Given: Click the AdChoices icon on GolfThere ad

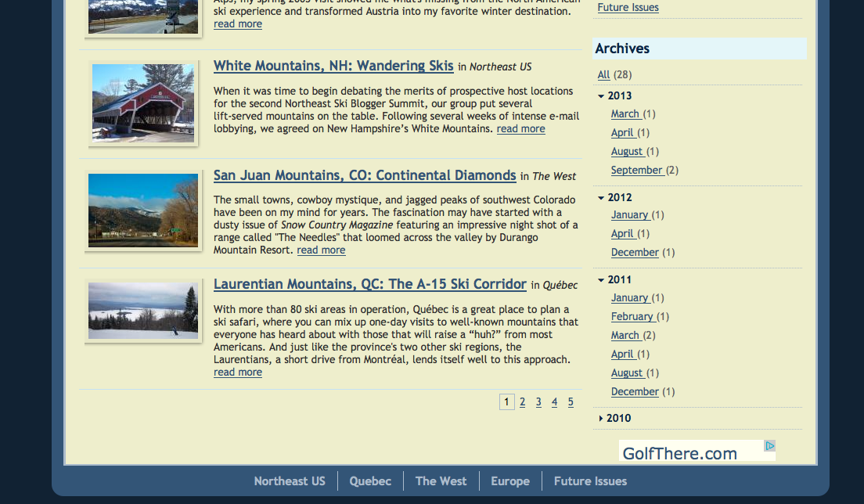Looking at the screenshot, I should point(769,446).
